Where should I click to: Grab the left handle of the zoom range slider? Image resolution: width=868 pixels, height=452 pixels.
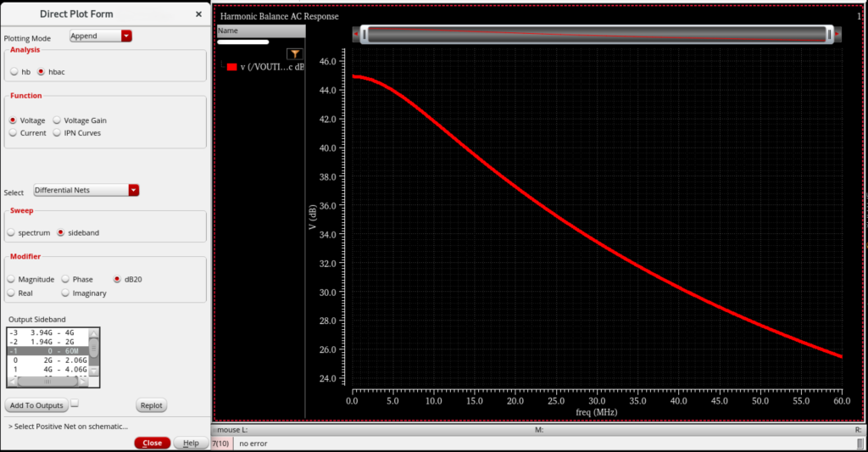(x=364, y=35)
